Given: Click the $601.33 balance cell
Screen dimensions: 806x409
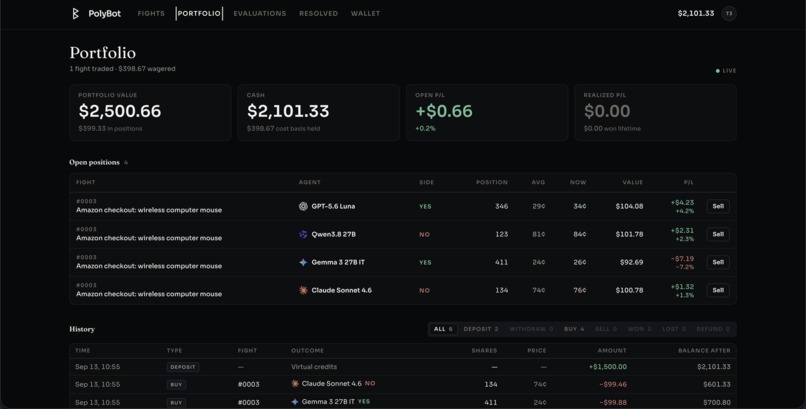Looking at the screenshot, I should pyautogui.click(x=717, y=384).
